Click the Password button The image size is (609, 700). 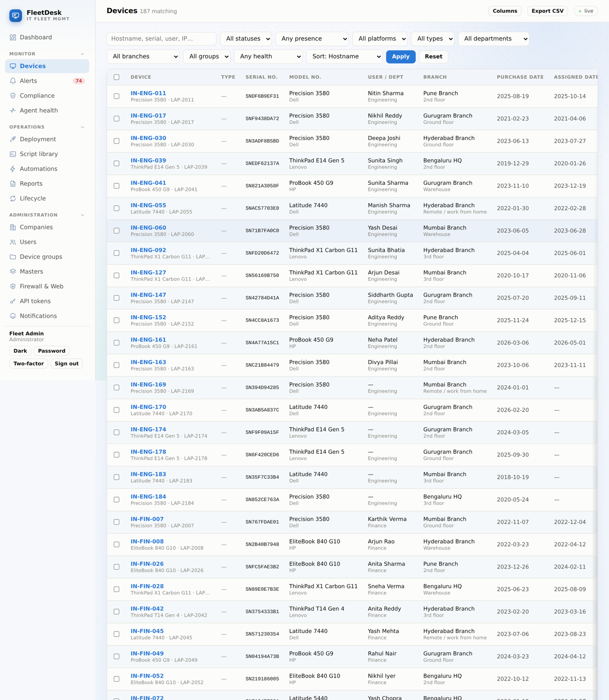click(52, 351)
